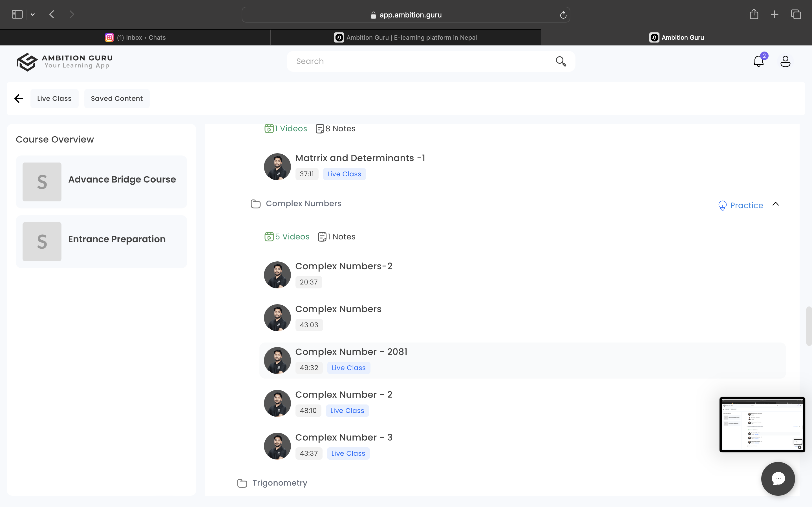Open the sidebar dropdown arrow in Safari
This screenshot has width=812, height=507.
(x=32, y=14)
